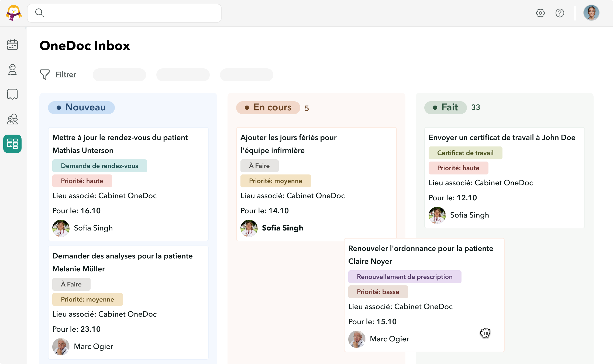Click the Fait count 33
This screenshot has width=613, height=364.
click(x=476, y=107)
